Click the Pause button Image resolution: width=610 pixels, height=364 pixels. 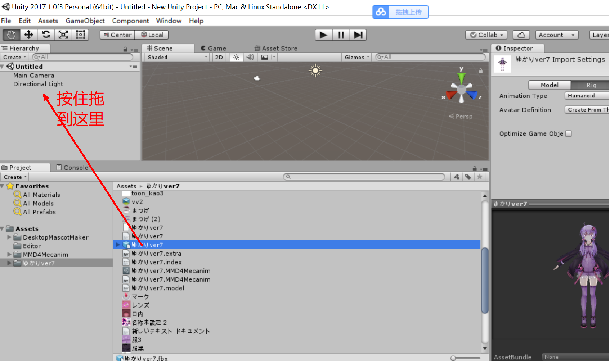pyautogui.click(x=341, y=35)
